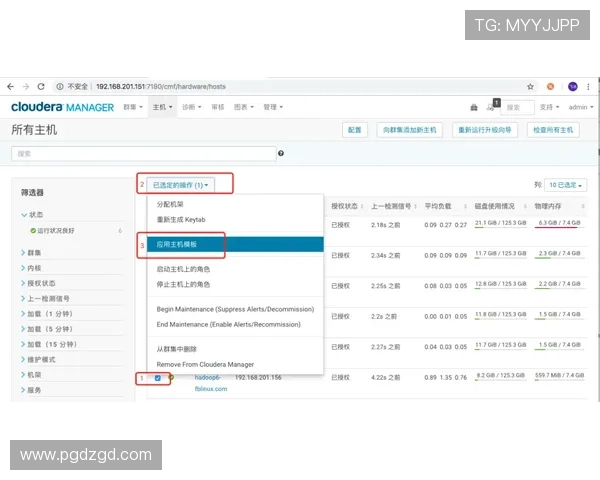The image size is (600, 480).
Task: Open the hadoop6 host link
Action: pos(209,378)
